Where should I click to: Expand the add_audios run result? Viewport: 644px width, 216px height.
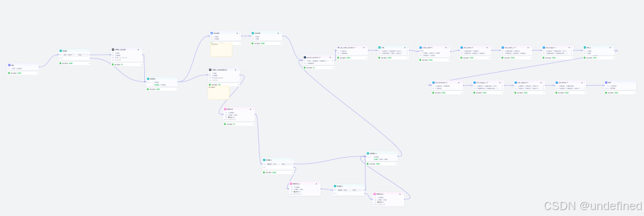pos(490,58)
